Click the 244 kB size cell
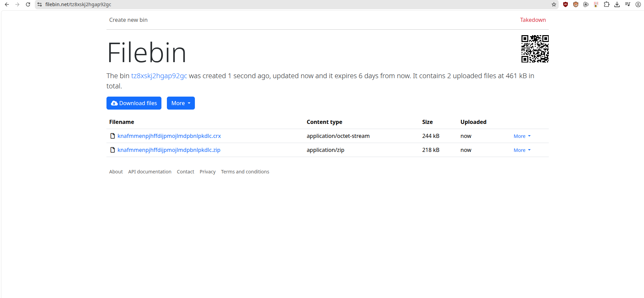Viewport: 644px width, 298px height. [431, 136]
